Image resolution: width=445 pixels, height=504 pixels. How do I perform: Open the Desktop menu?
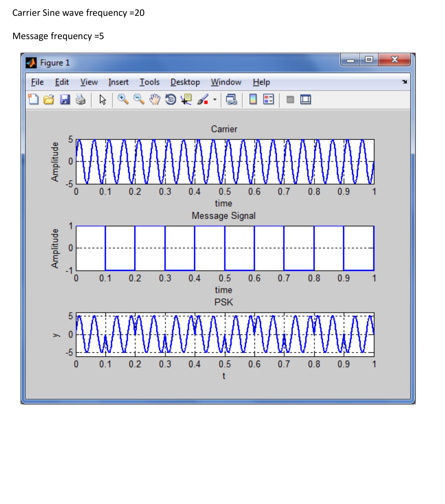pyautogui.click(x=185, y=82)
